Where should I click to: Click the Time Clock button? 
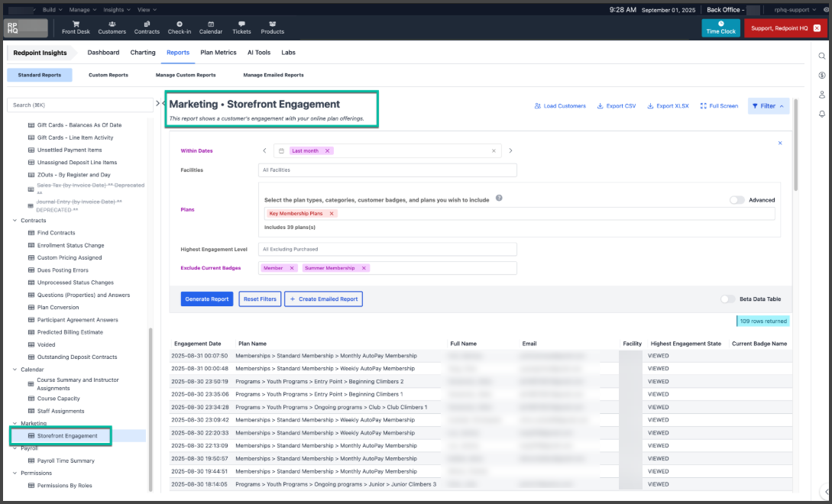click(x=720, y=27)
